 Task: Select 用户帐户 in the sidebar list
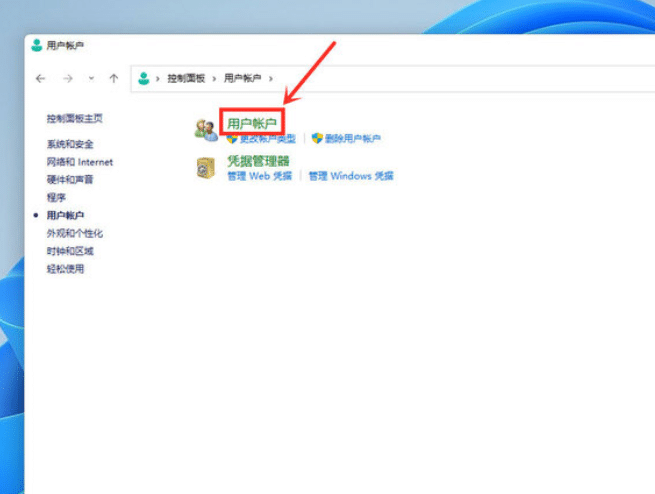point(65,215)
